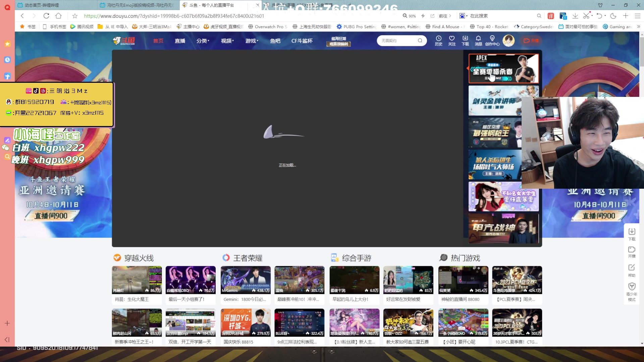Open 关注 followed channels heart icon

pos(452,41)
